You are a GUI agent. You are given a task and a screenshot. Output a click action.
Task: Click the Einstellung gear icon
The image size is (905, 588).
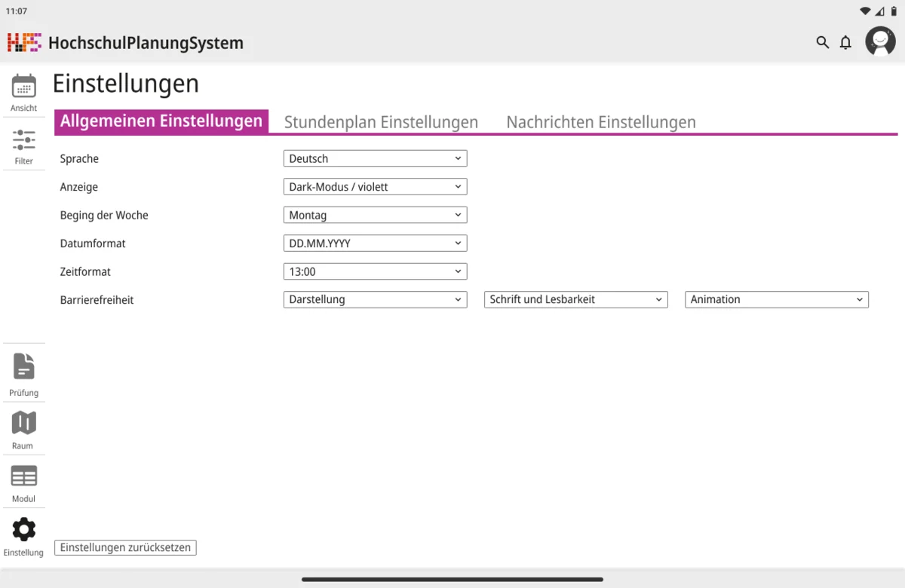[23, 529]
